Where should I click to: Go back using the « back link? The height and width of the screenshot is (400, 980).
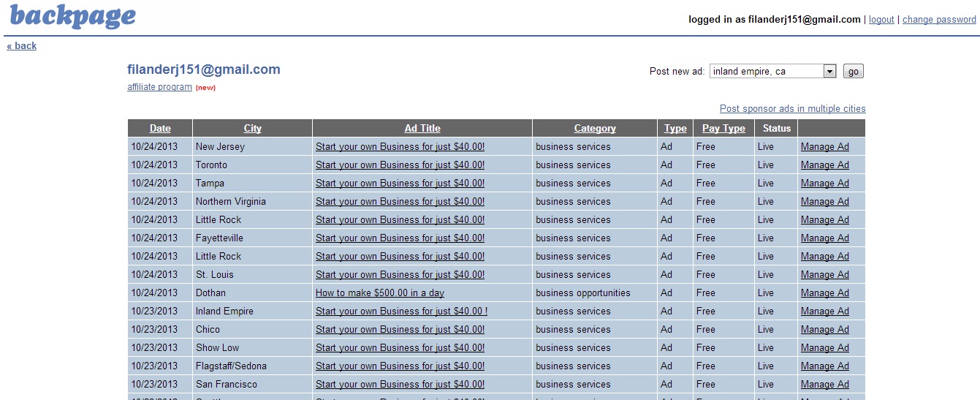pyautogui.click(x=21, y=45)
